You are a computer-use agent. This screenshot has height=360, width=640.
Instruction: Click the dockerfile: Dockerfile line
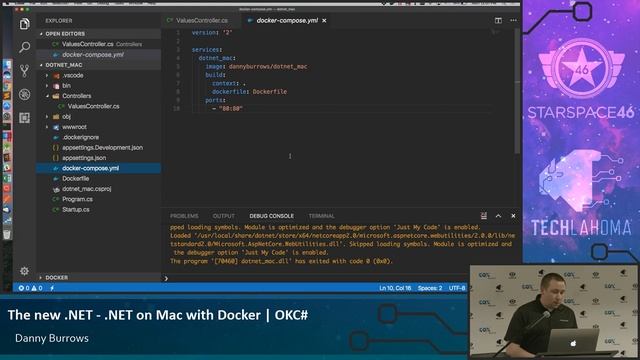(249, 92)
